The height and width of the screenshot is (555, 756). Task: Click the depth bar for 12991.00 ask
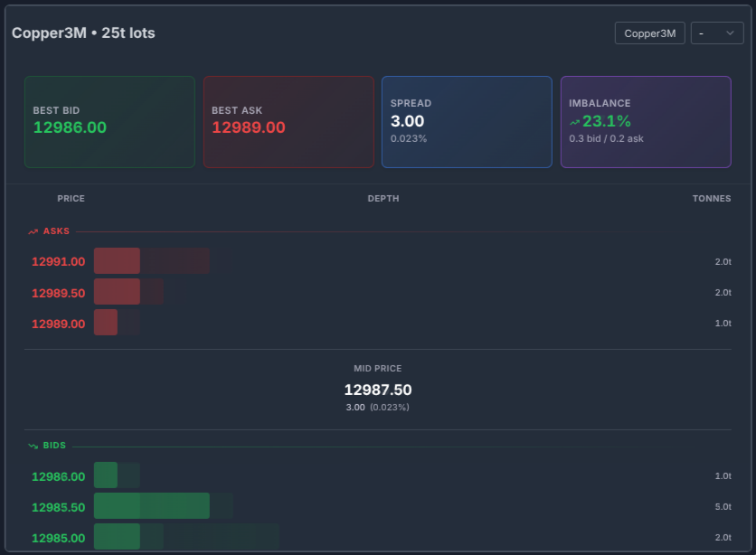[x=152, y=261]
